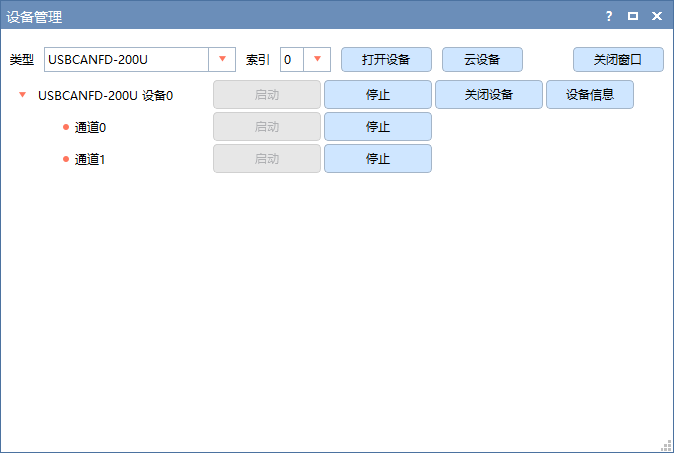Screen dimensions: 674x453
Task: Stop 通道0 with its 停止 button
Action: [378, 126]
